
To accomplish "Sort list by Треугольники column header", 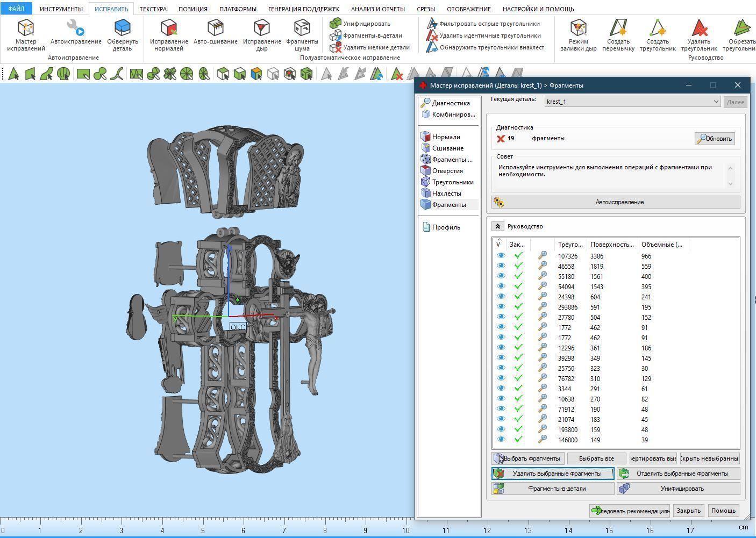I will [x=570, y=245].
